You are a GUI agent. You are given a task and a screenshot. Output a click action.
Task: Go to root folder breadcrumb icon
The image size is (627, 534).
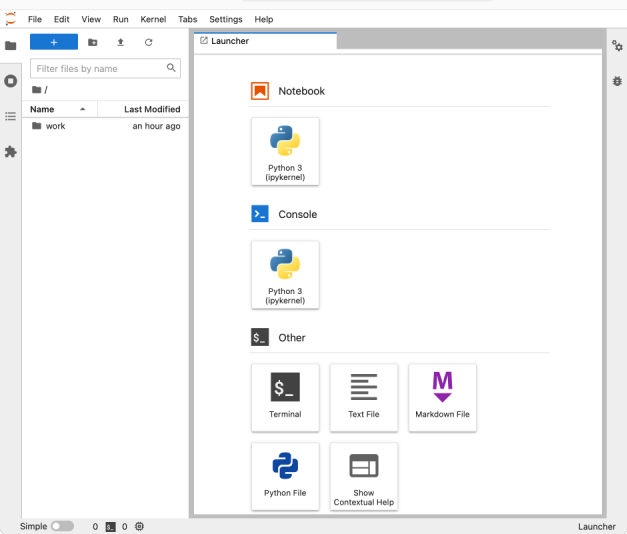coord(37,90)
